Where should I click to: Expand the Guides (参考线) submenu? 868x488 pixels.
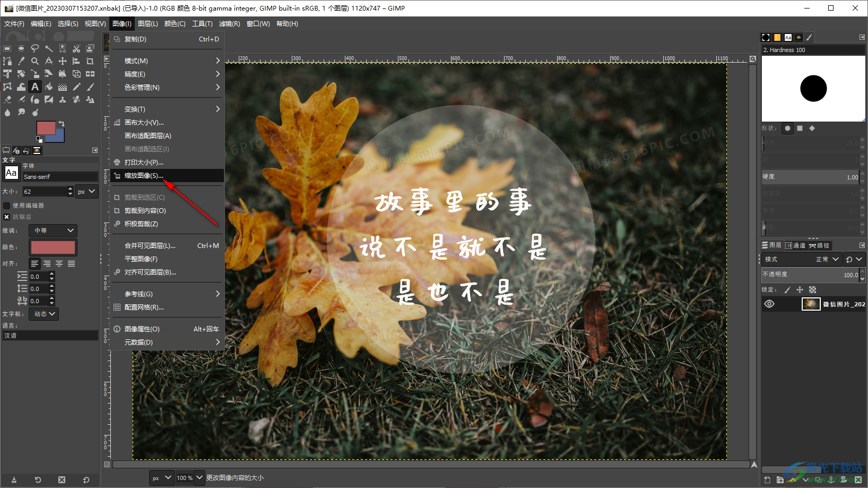(167, 294)
